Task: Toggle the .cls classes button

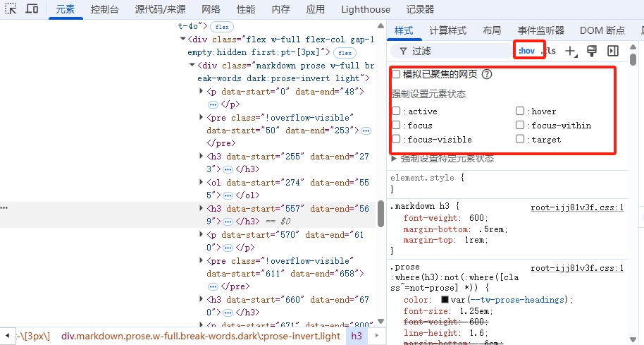Action: [549, 51]
